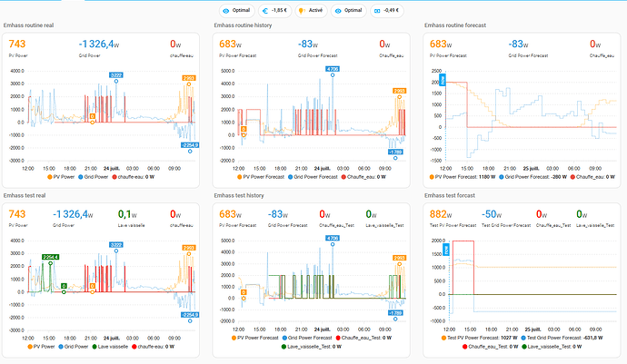This screenshot has width=627, height=364.
Task: Click the Emhass test history card title
Action: pyautogui.click(x=239, y=195)
